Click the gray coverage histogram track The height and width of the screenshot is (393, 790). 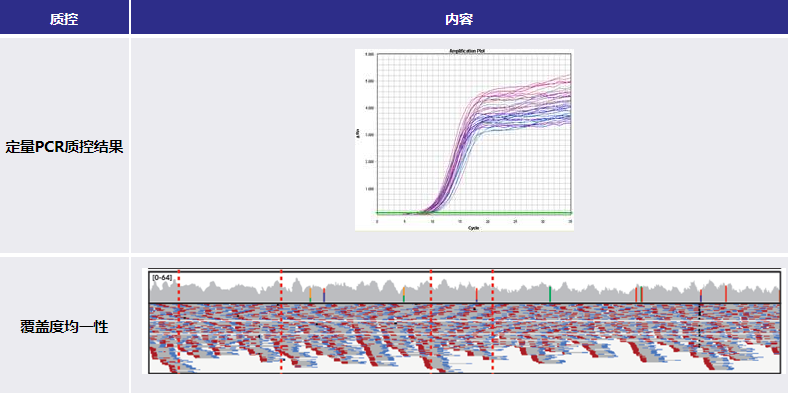click(465, 288)
